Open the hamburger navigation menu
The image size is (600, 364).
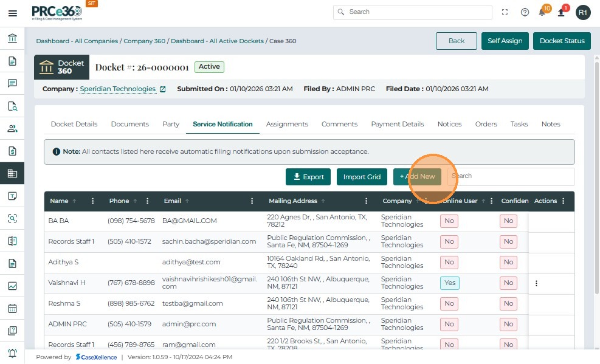tap(12, 13)
